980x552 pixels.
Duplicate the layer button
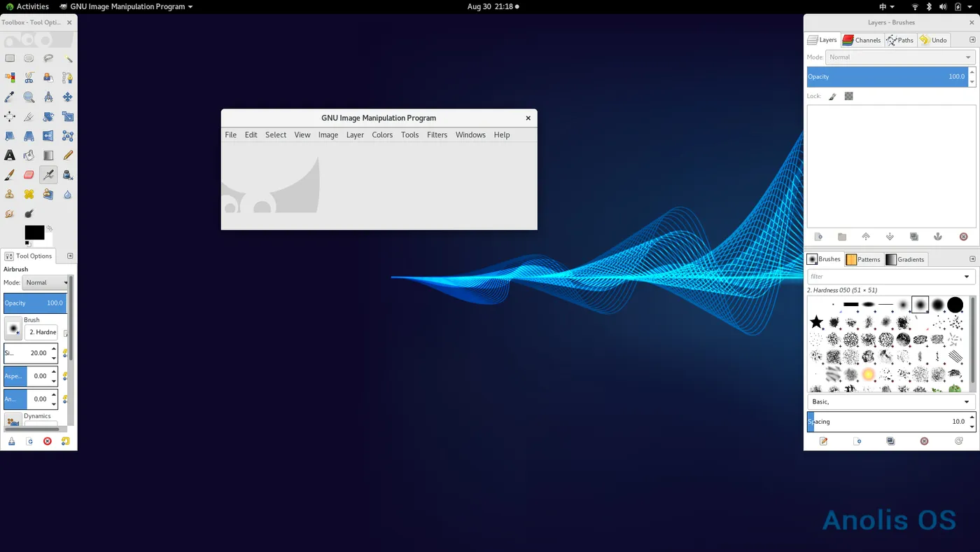click(913, 237)
